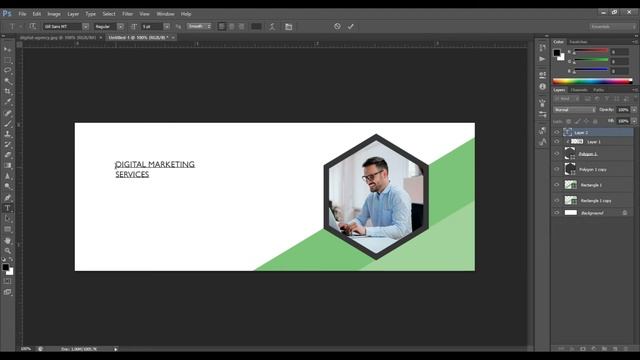Select the Eraser tool
Screen dimensions: 640x360
click(7, 155)
